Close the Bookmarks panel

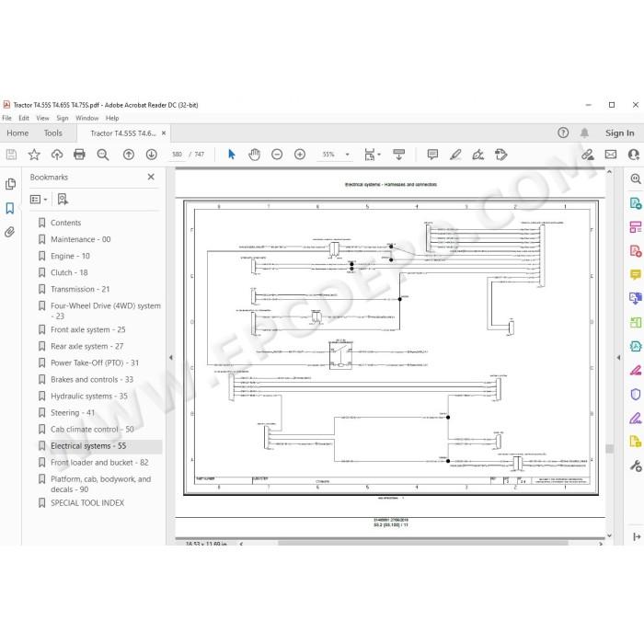151,177
